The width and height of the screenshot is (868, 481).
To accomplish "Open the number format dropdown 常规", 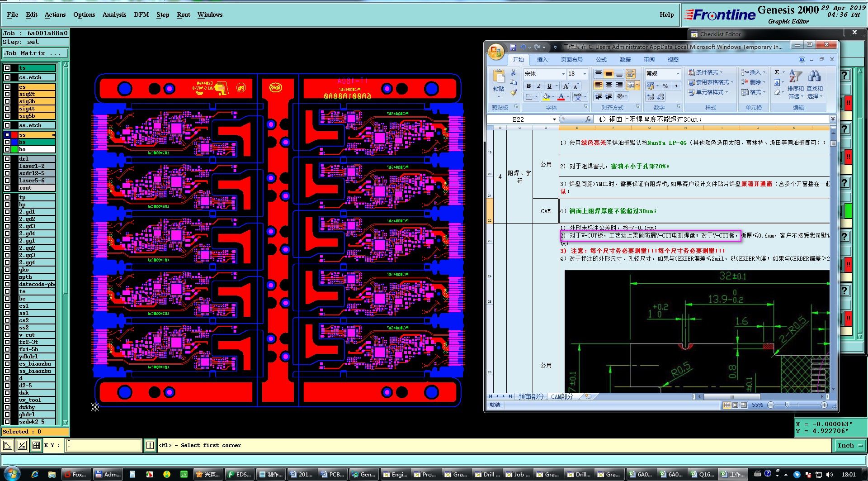I will [x=678, y=74].
